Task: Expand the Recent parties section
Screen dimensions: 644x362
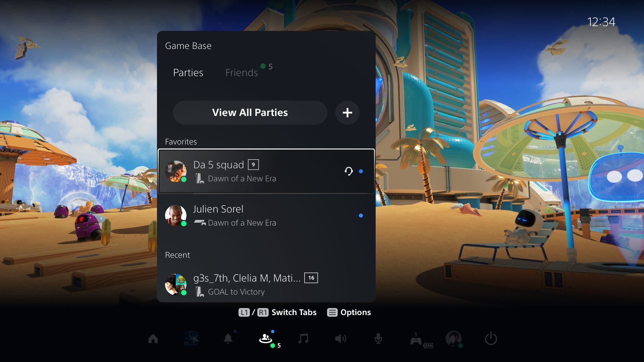Action: coord(178,255)
